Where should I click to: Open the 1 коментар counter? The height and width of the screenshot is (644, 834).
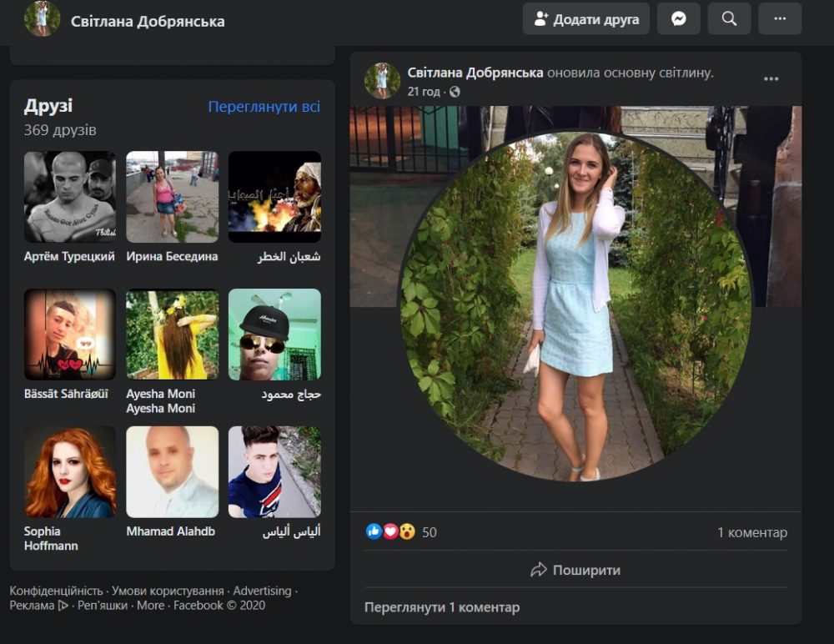point(751,532)
